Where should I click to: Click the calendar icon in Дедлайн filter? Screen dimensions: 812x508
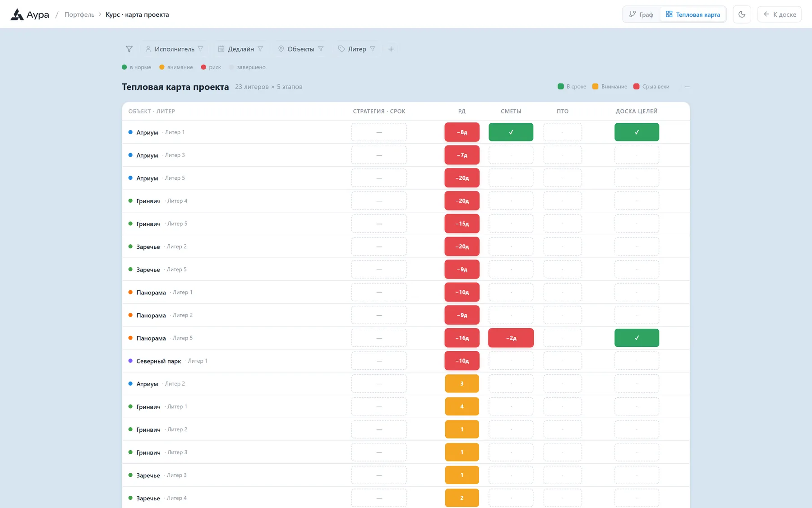[x=221, y=49]
